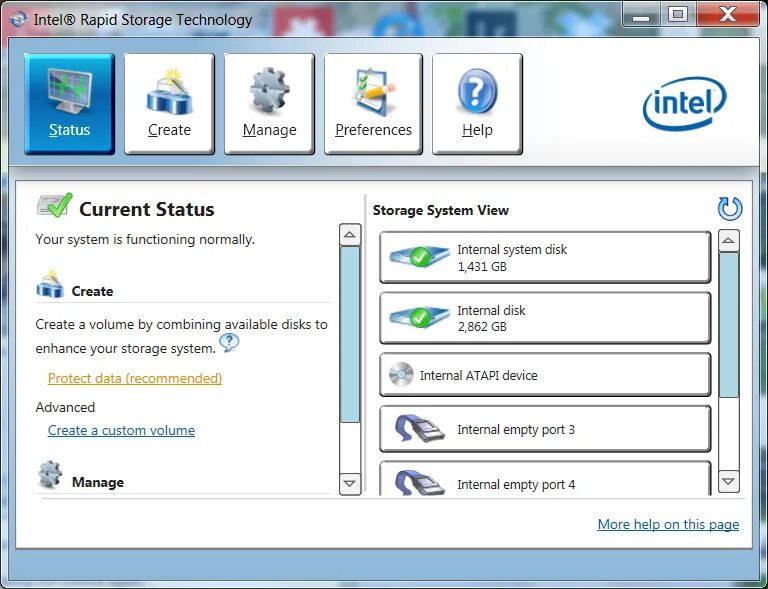Click the Internal system disk drive icon

(419, 256)
